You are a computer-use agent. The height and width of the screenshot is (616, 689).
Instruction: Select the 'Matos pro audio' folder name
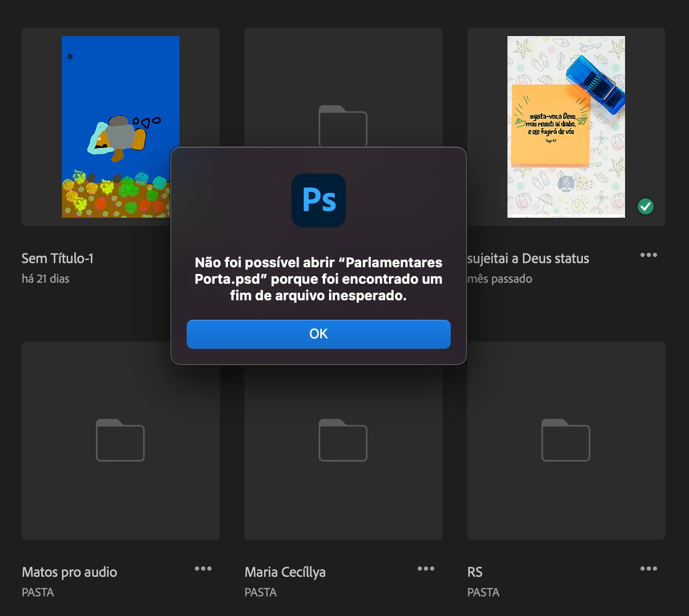(69, 572)
